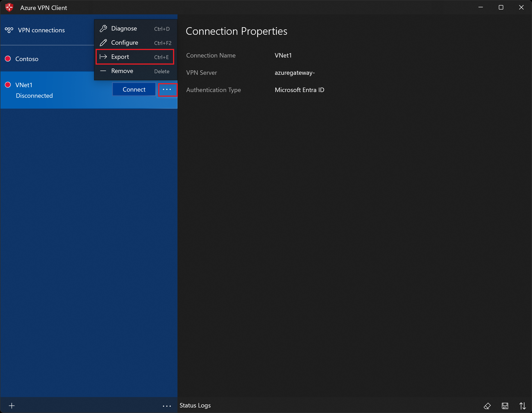Click the Export arrow icon
This screenshot has height=413, width=532.
click(103, 57)
